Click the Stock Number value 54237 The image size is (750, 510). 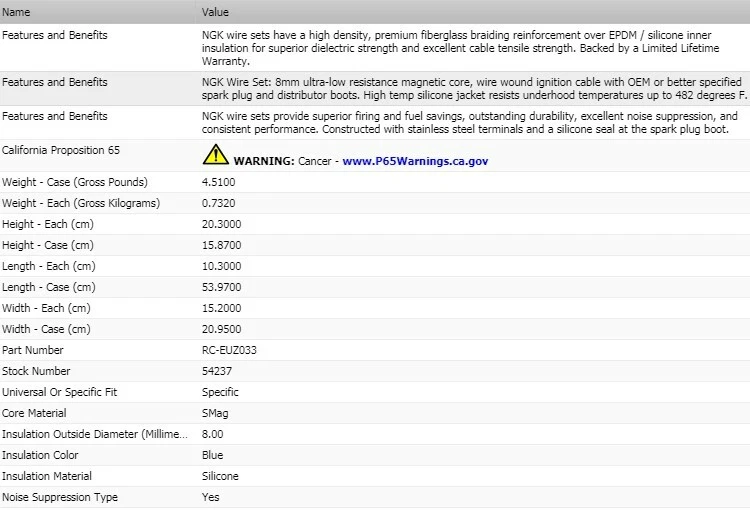pos(217,371)
